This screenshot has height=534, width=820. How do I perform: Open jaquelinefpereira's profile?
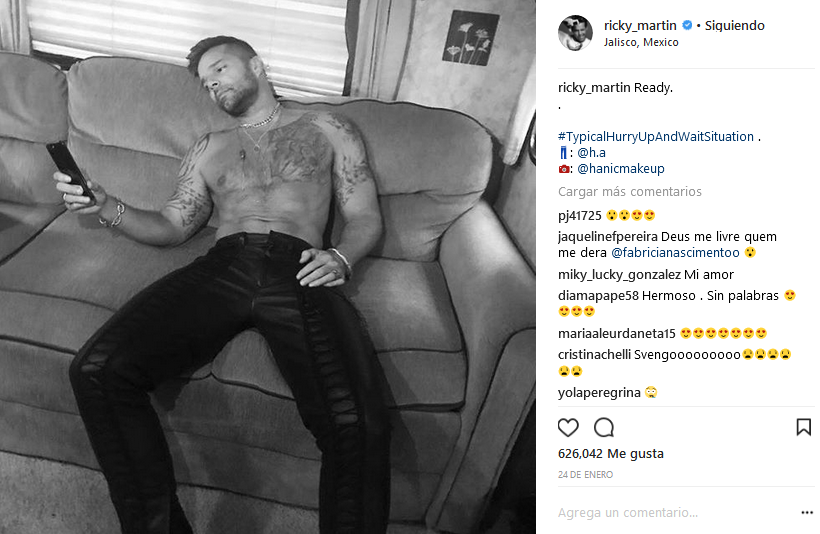click(x=608, y=236)
